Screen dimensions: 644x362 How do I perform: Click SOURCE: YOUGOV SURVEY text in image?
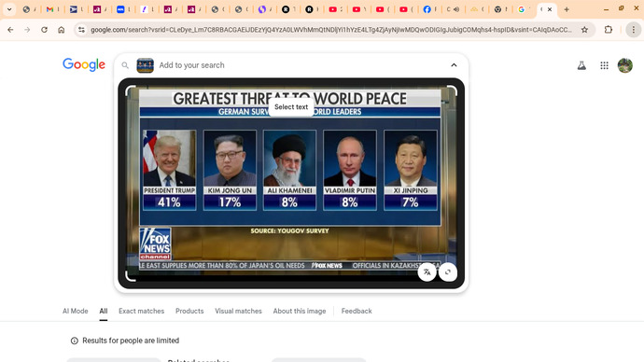289,231
